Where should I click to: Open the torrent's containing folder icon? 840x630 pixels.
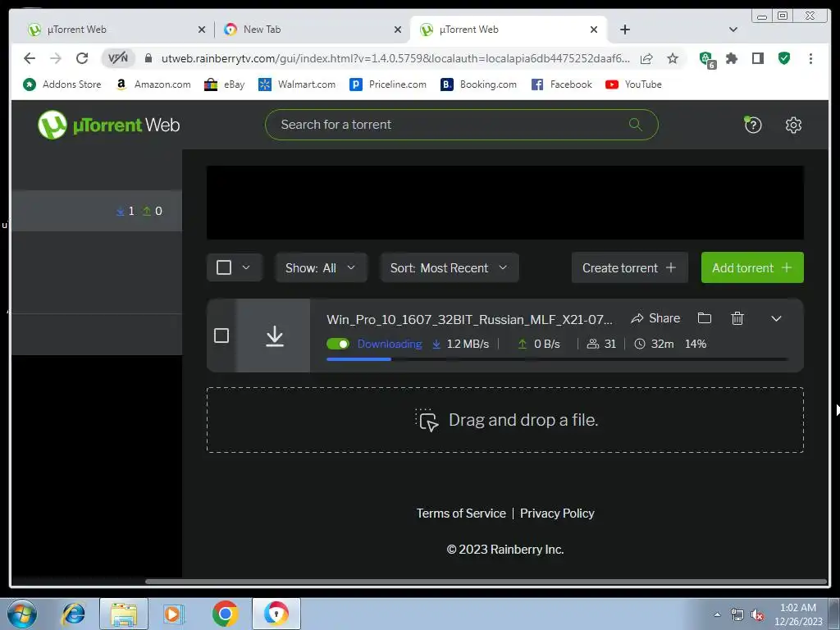[x=705, y=318]
